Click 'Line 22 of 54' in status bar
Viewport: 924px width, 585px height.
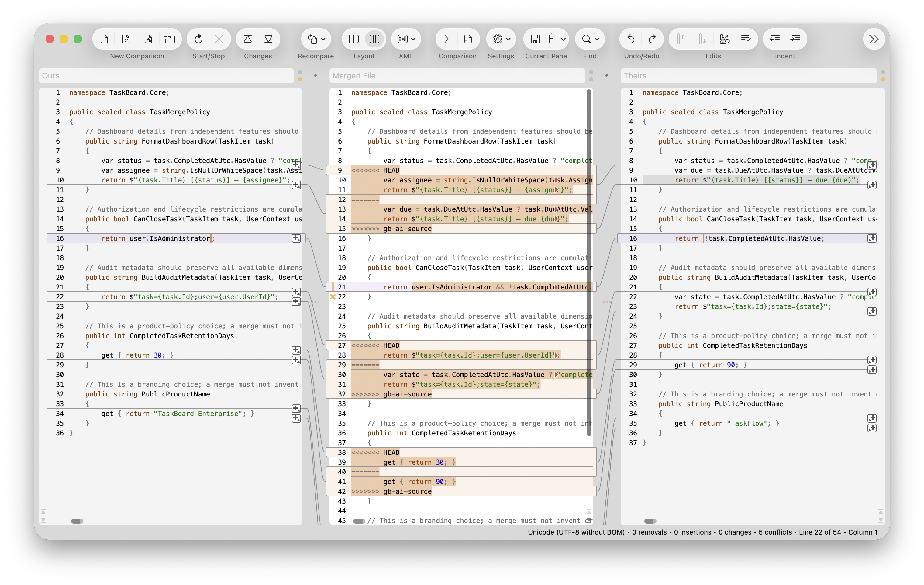tap(820, 532)
